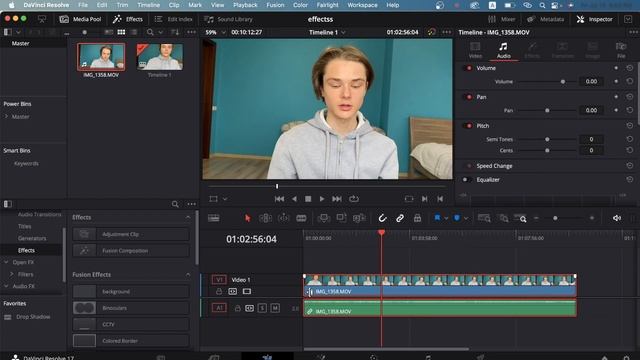The width and height of the screenshot is (640, 360).
Task: Open the Fusion menu
Action: pos(275,5)
